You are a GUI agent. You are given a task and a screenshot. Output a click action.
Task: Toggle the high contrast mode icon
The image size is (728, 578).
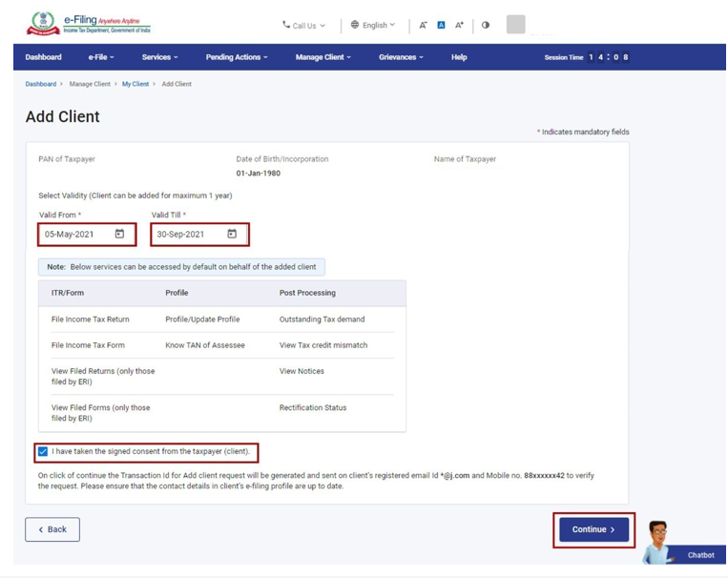(x=486, y=26)
